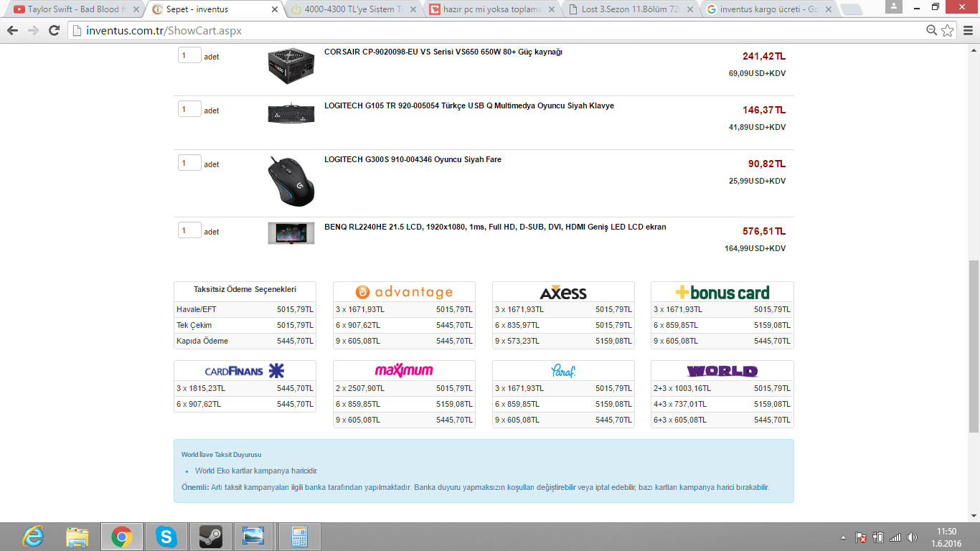The height and width of the screenshot is (551, 980).
Task: Open Skype from the taskbar
Action: [x=166, y=536]
